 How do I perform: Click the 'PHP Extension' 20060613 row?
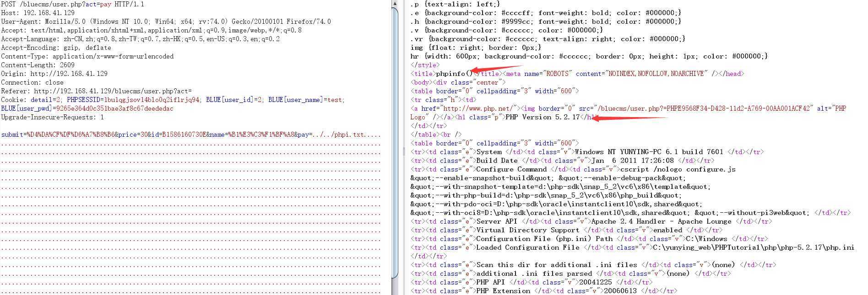pos(543,291)
